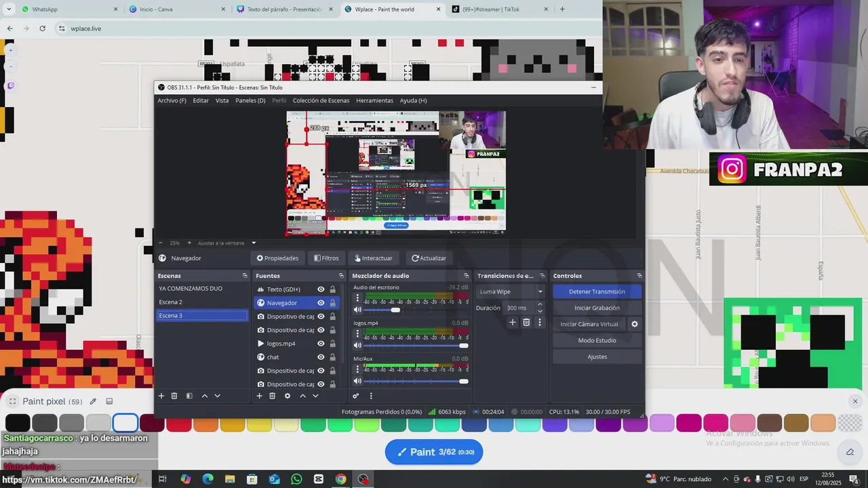
Task: Open transition properties dots menu
Action: 540,323
